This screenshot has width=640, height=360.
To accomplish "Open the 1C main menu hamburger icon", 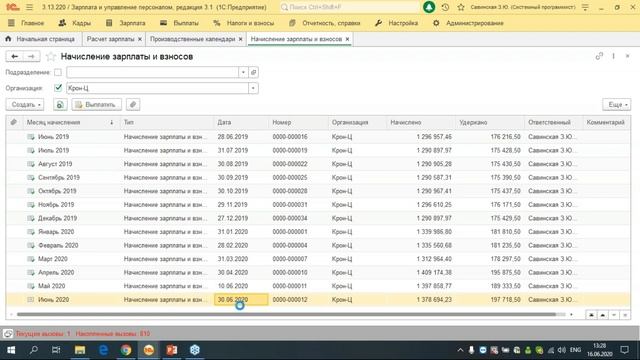I will [x=29, y=7].
